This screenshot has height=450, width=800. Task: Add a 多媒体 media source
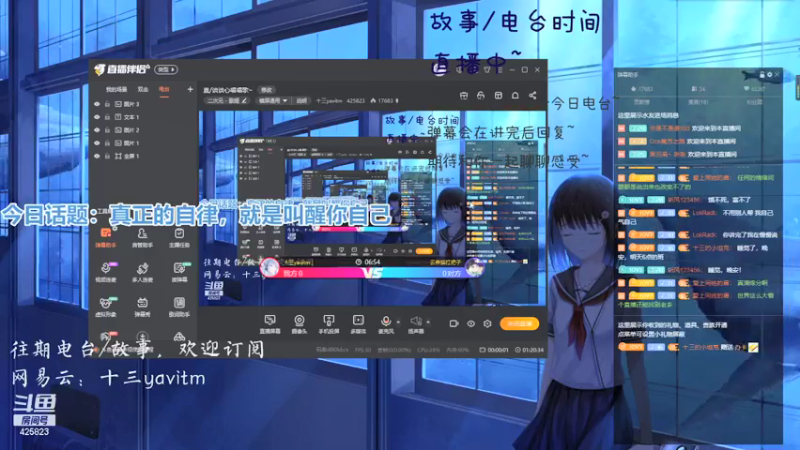(x=358, y=324)
